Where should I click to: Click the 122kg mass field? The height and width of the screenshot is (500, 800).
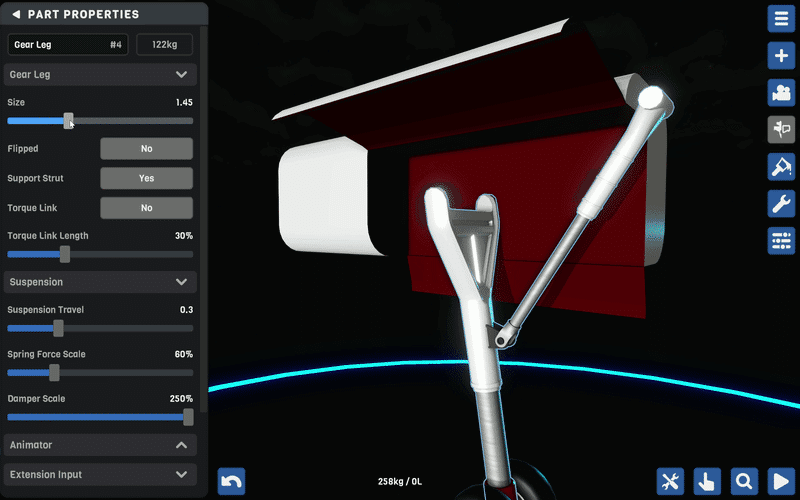coord(164,44)
